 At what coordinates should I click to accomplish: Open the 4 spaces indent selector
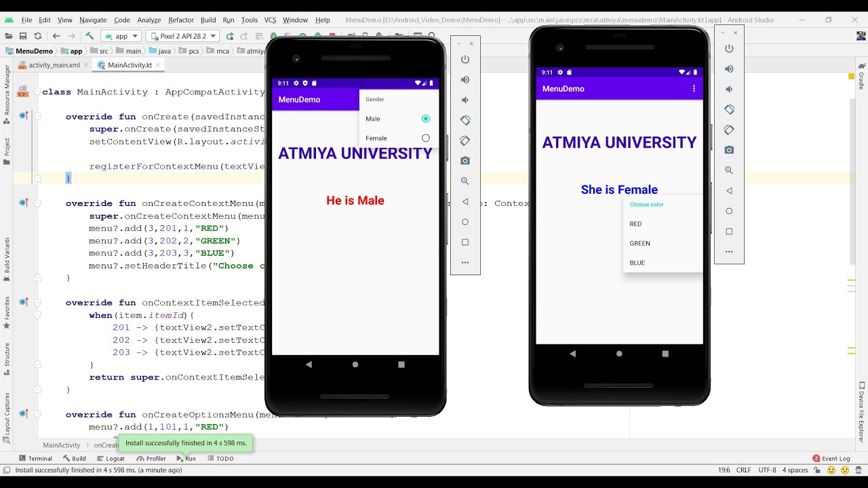(795, 470)
